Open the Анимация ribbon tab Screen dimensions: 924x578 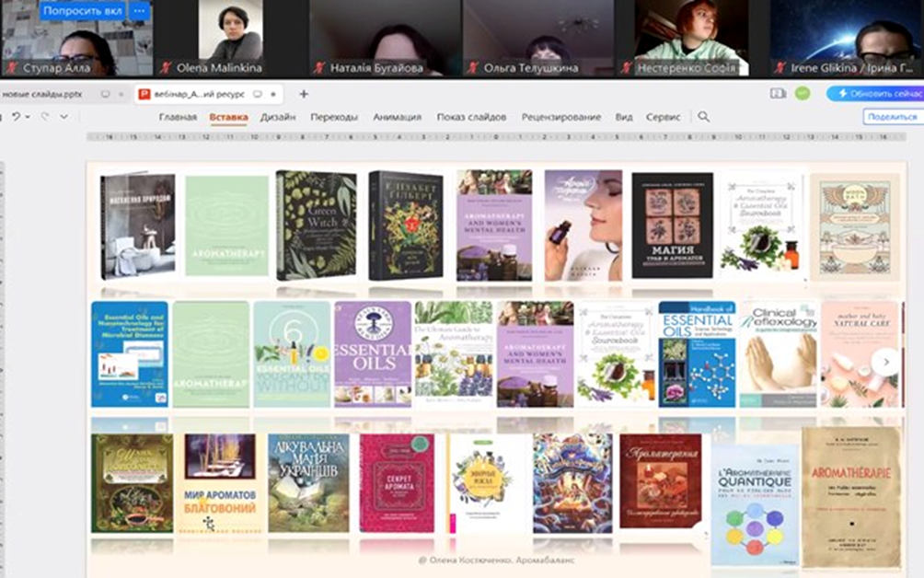coord(397,117)
